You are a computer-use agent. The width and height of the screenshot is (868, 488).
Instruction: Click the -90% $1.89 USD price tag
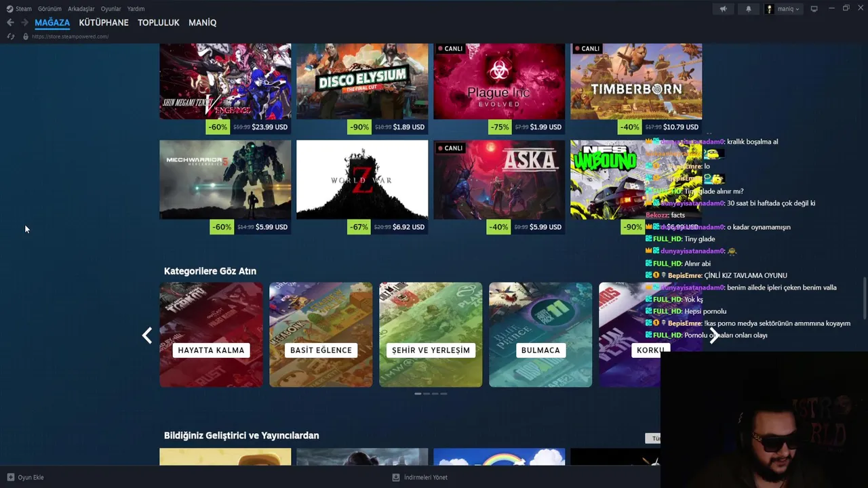(387, 127)
